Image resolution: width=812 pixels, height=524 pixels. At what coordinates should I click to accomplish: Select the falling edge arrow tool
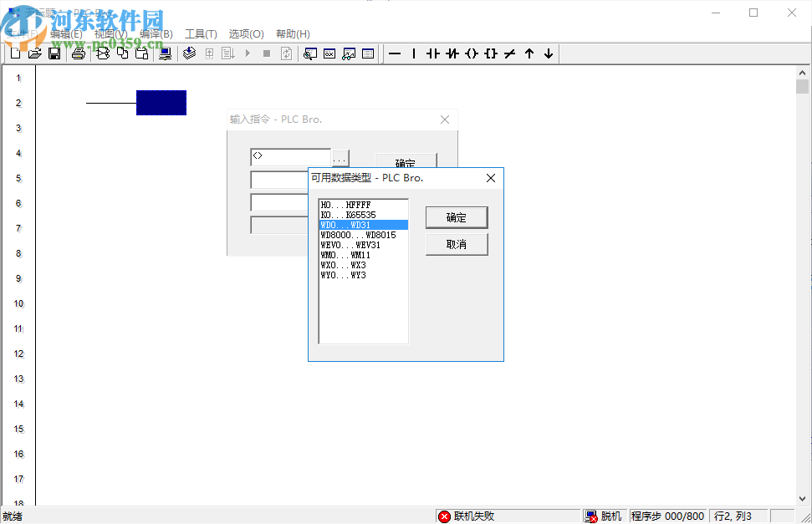click(x=547, y=53)
